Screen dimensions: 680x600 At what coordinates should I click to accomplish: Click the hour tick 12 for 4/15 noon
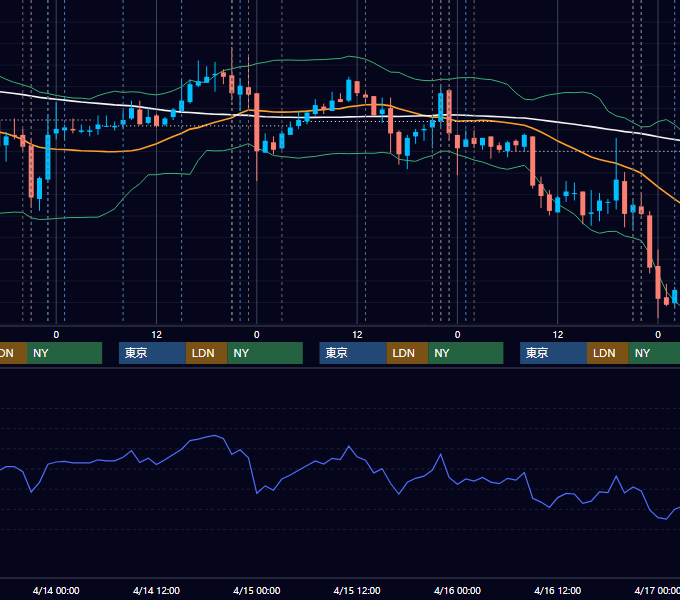357,335
